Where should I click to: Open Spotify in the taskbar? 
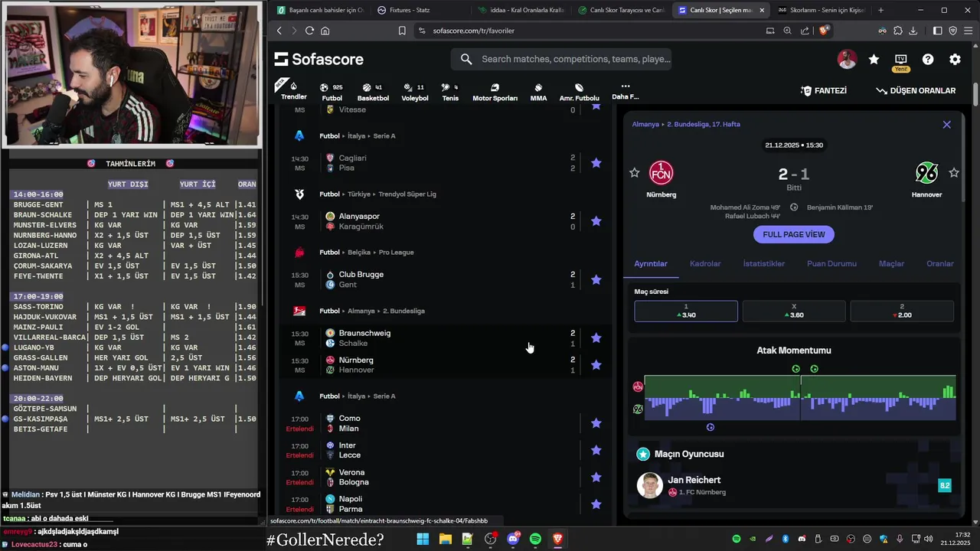[535, 539]
